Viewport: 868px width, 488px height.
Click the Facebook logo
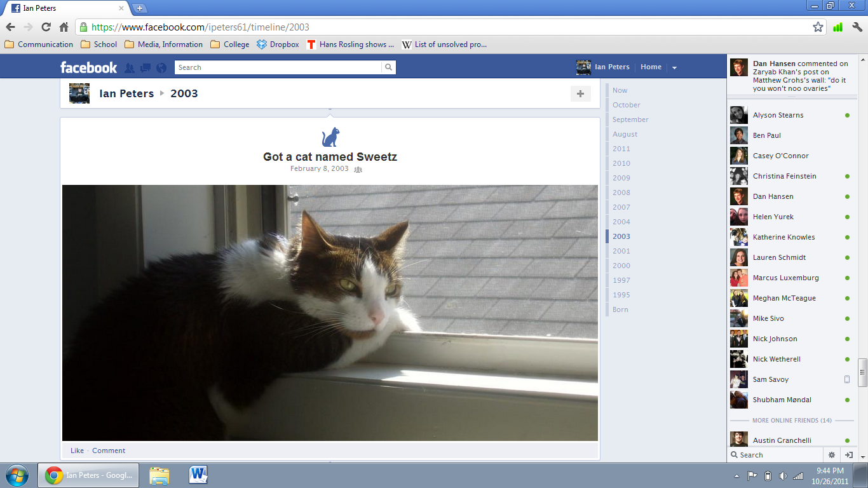tap(88, 67)
